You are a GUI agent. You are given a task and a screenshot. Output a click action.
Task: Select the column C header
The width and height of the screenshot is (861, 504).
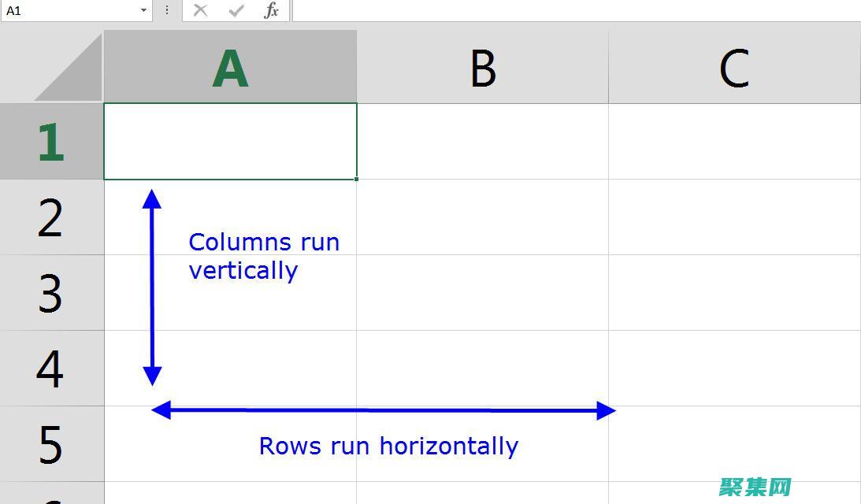tap(734, 68)
